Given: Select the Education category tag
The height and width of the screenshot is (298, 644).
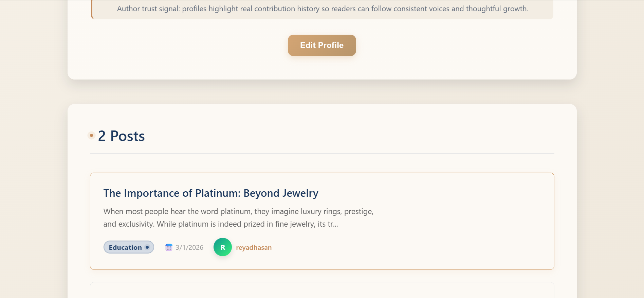Looking at the screenshot, I should click(129, 247).
